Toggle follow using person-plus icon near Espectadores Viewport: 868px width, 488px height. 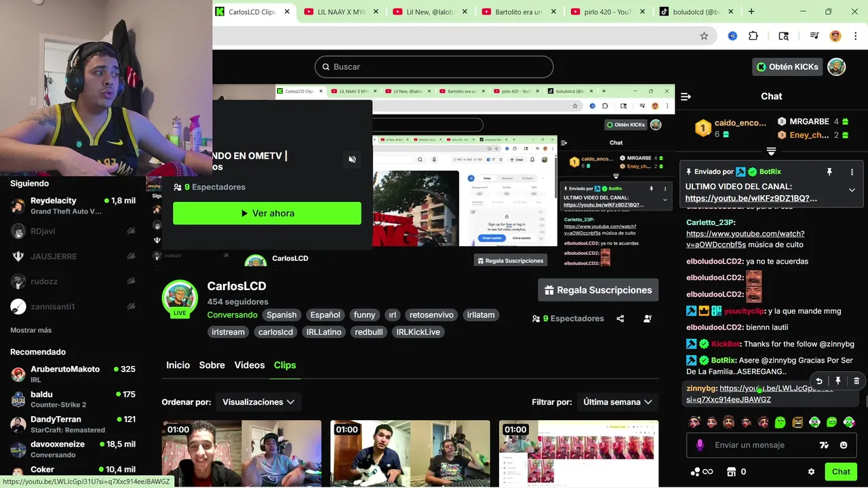pyautogui.click(x=648, y=319)
